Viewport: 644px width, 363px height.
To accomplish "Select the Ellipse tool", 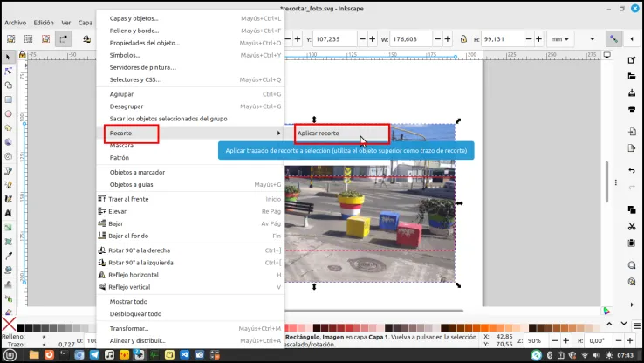I will point(8,113).
